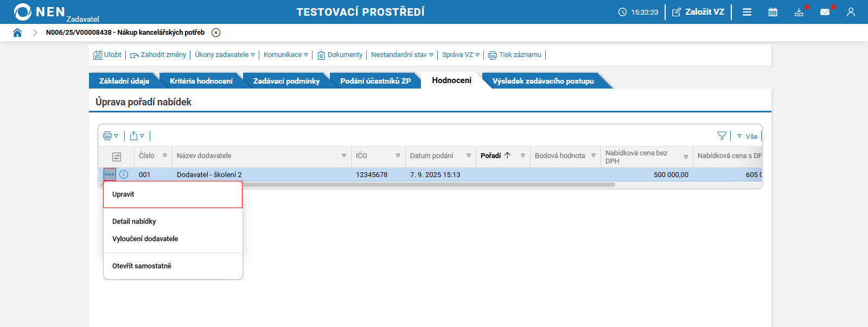This screenshot has width=868, height=327.
Task: Open Název dodavatele column filter arrow
Action: point(344,155)
